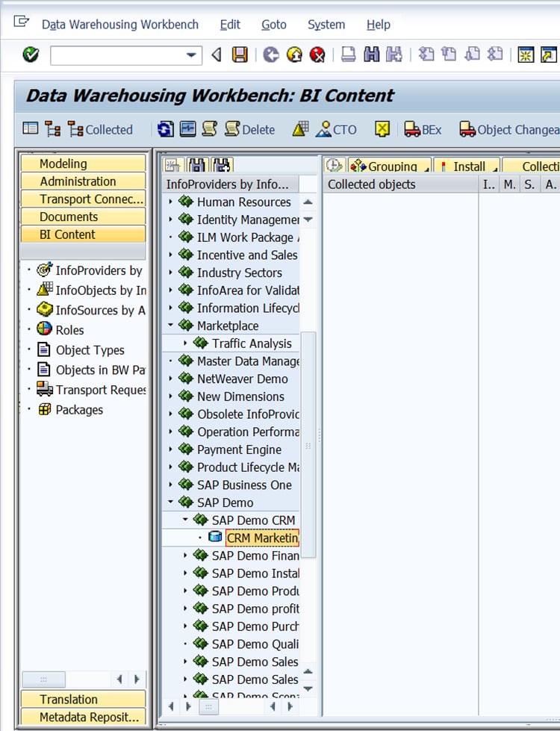Screen dimensions: 560x731
Task: Click the yellow triangle InfoObject icon
Action: pos(301,128)
